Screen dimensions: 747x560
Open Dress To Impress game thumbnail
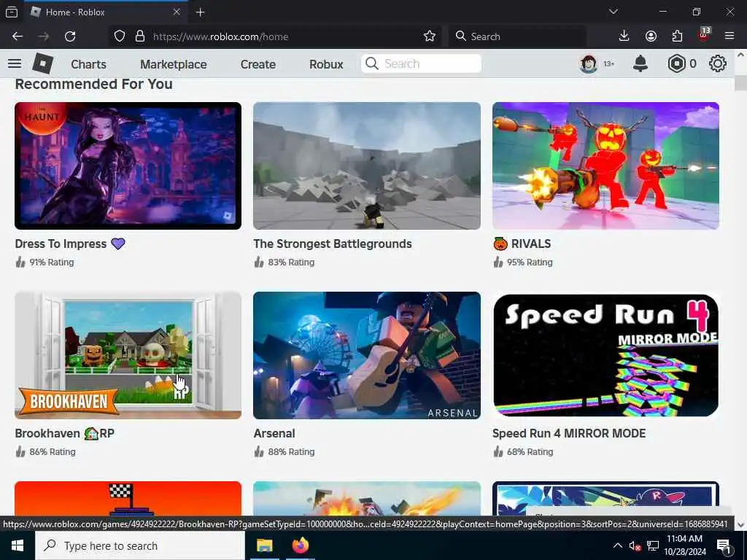click(128, 166)
